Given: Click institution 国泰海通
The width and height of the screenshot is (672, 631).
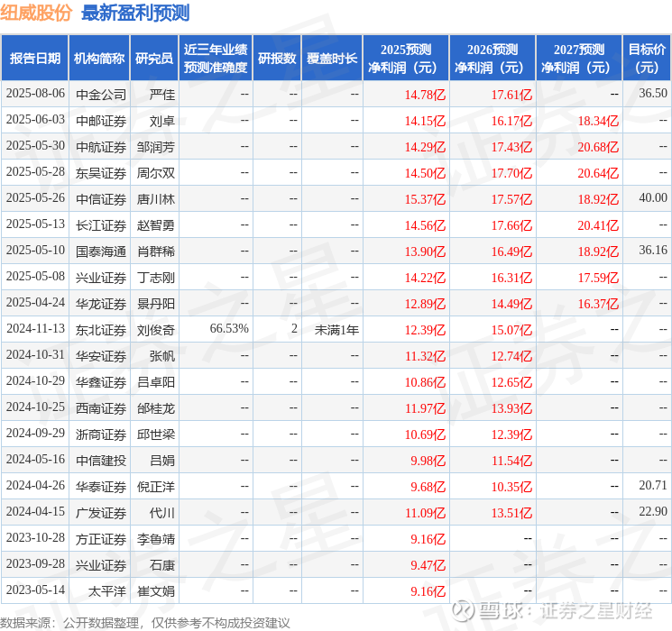Looking at the screenshot, I should (101, 251).
